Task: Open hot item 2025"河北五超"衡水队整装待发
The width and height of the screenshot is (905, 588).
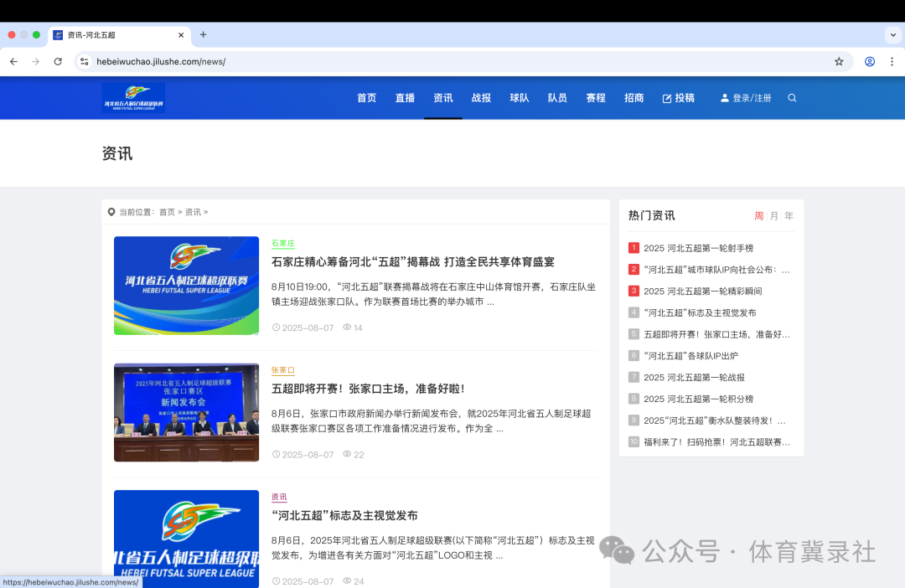Action: (x=715, y=420)
